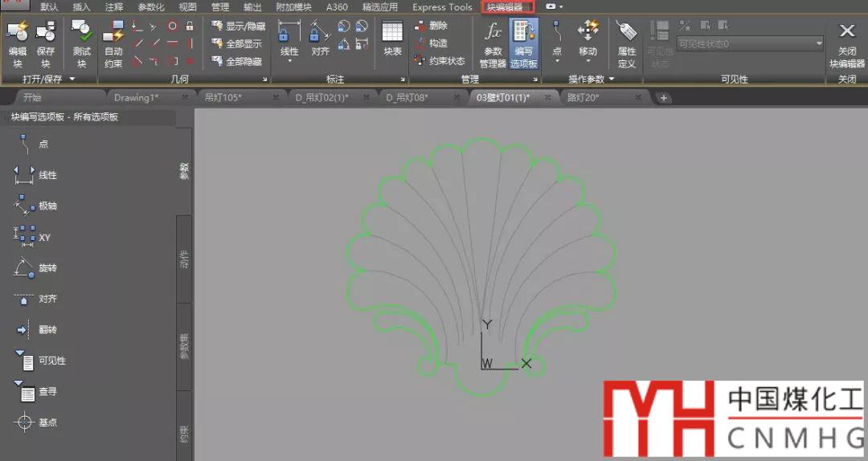Click 关闭块编辑器 to close block editor

click(x=847, y=43)
